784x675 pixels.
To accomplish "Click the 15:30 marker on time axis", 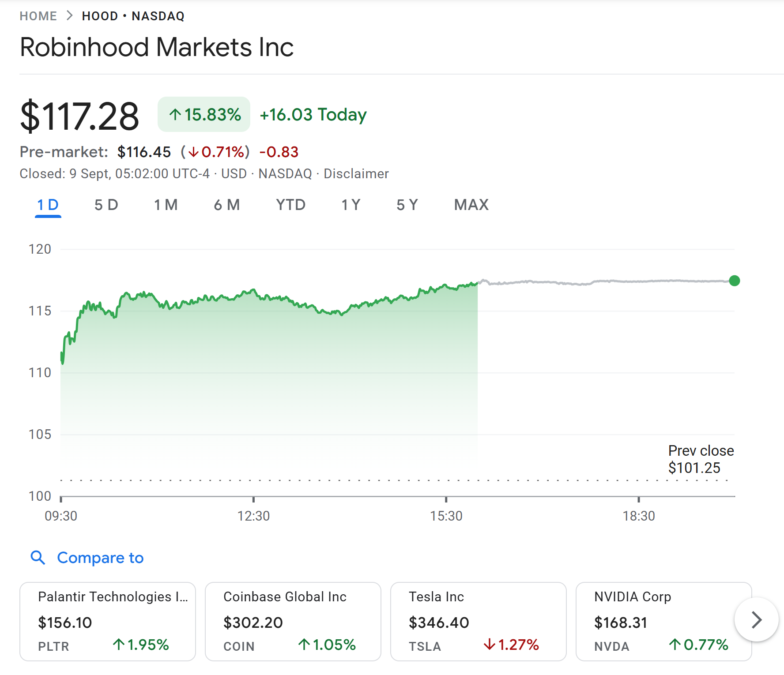I will [446, 515].
